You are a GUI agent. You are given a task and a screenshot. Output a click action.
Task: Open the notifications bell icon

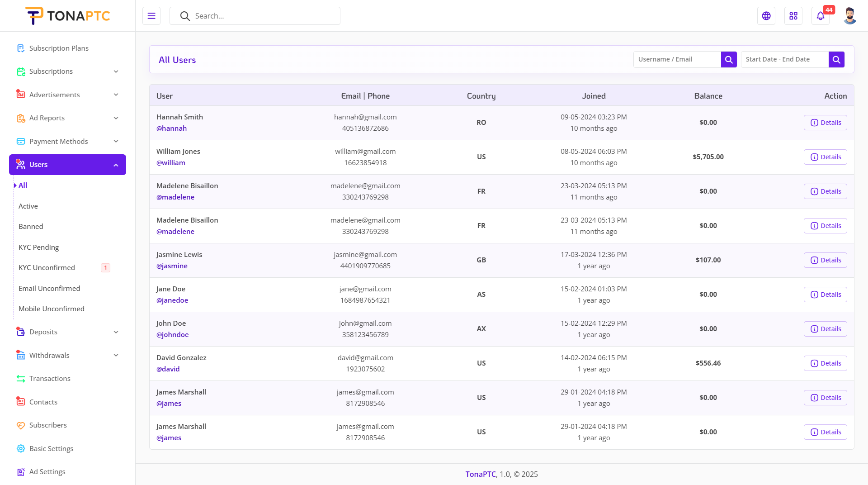(x=821, y=16)
